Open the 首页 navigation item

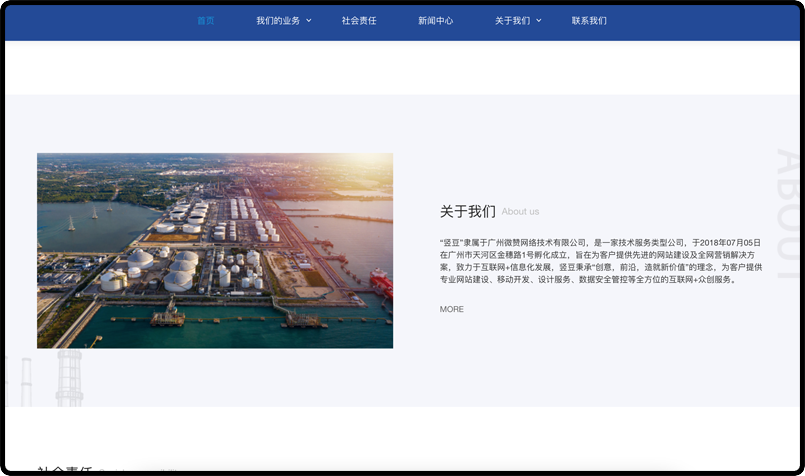coord(205,21)
